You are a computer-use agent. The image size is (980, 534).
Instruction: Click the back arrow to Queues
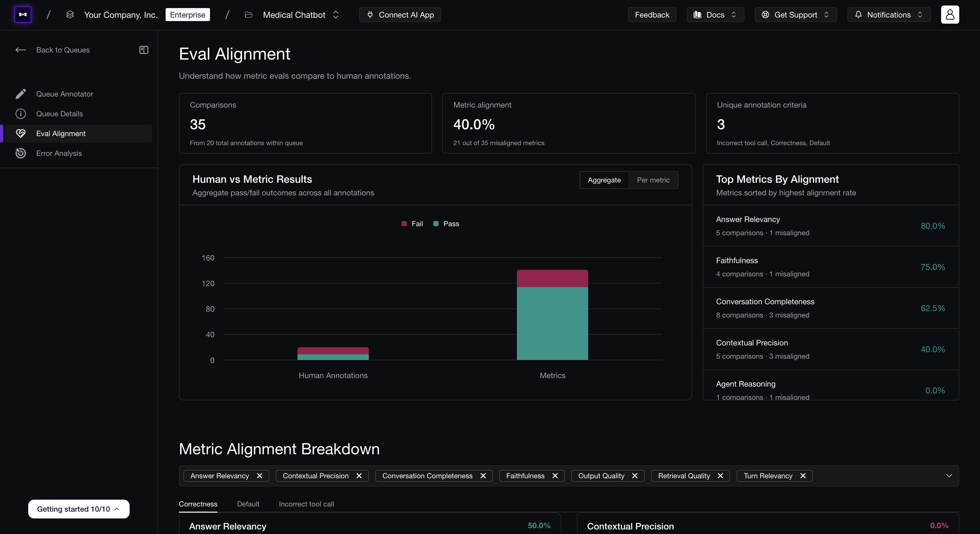[20, 50]
